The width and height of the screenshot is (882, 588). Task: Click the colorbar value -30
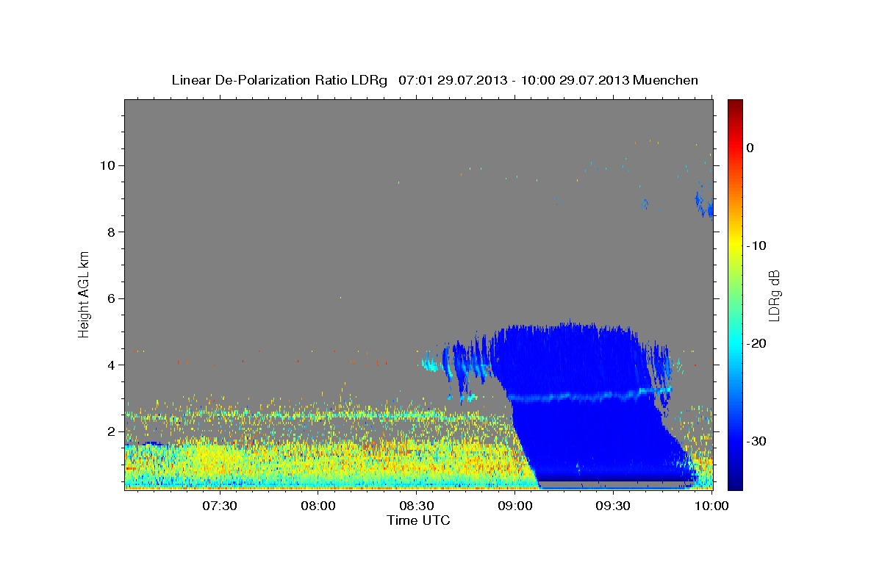point(756,441)
